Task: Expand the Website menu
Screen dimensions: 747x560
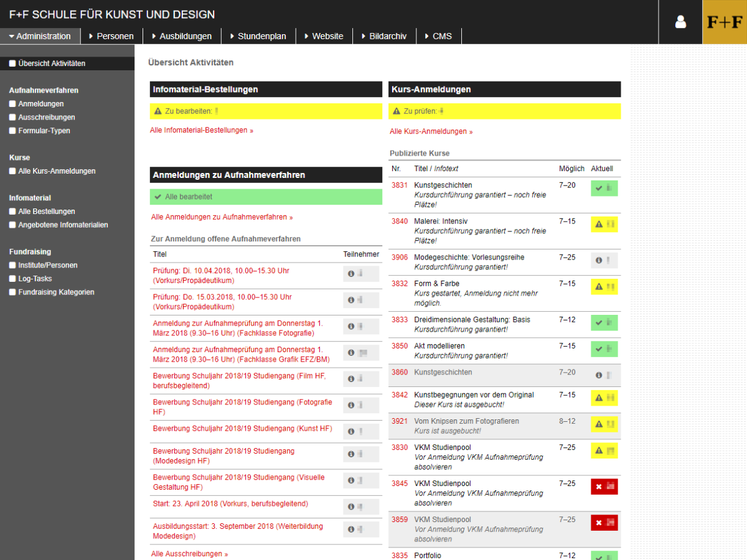Action: [324, 36]
